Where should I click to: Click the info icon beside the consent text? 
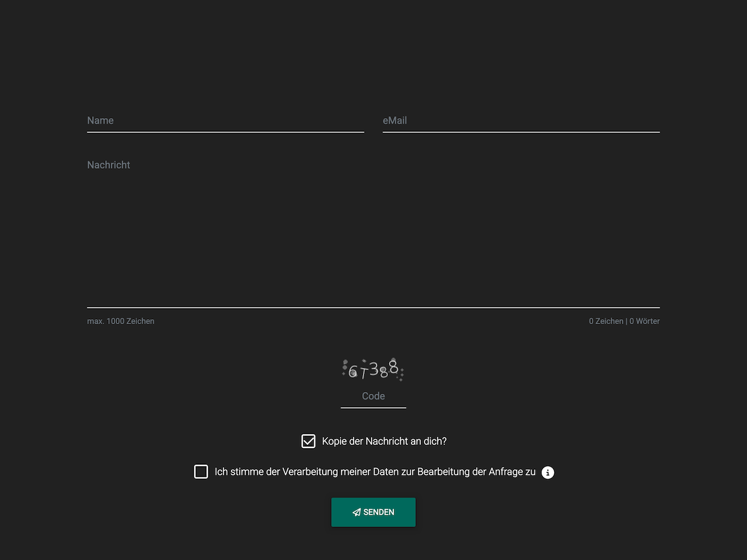[548, 472]
